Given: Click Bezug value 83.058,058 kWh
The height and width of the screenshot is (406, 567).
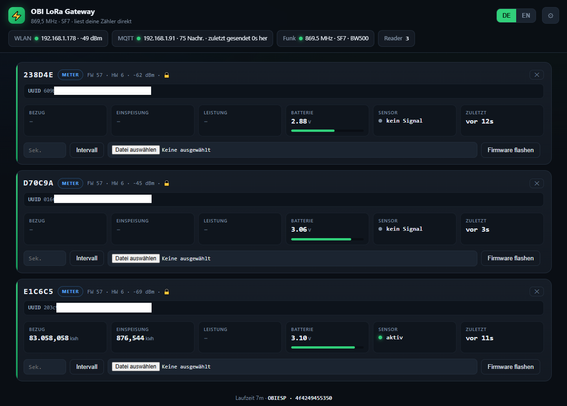Looking at the screenshot, I should click(54, 338).
